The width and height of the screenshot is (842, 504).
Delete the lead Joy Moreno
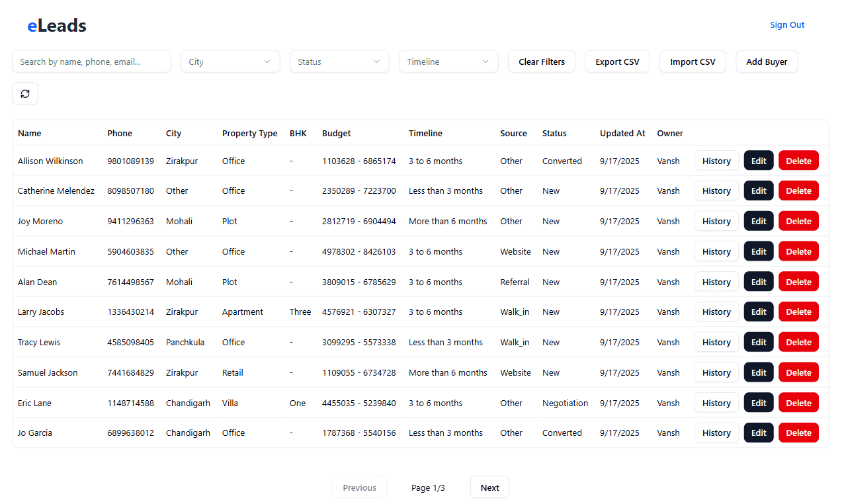pos(798,221)
